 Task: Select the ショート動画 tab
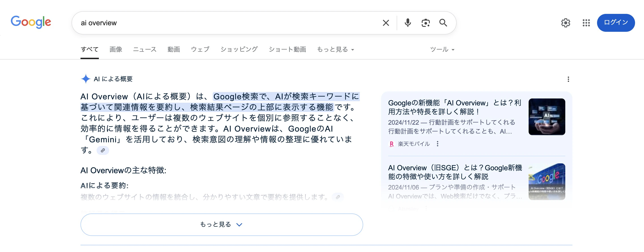[287, 49]
